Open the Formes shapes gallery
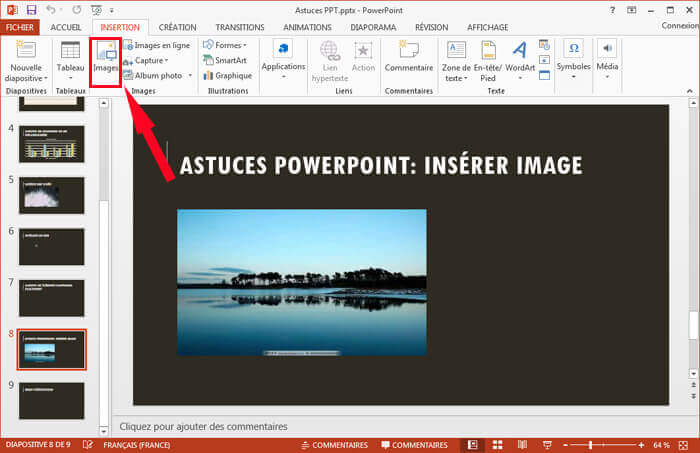 [x=225, y=45]
